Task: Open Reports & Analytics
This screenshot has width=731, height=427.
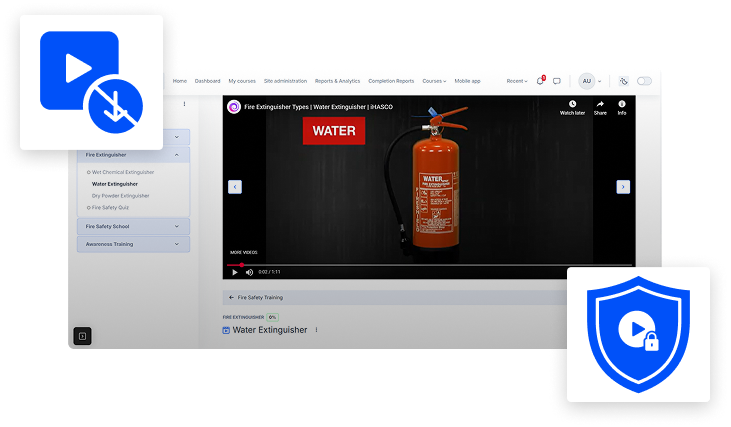Action: [338, 81]
